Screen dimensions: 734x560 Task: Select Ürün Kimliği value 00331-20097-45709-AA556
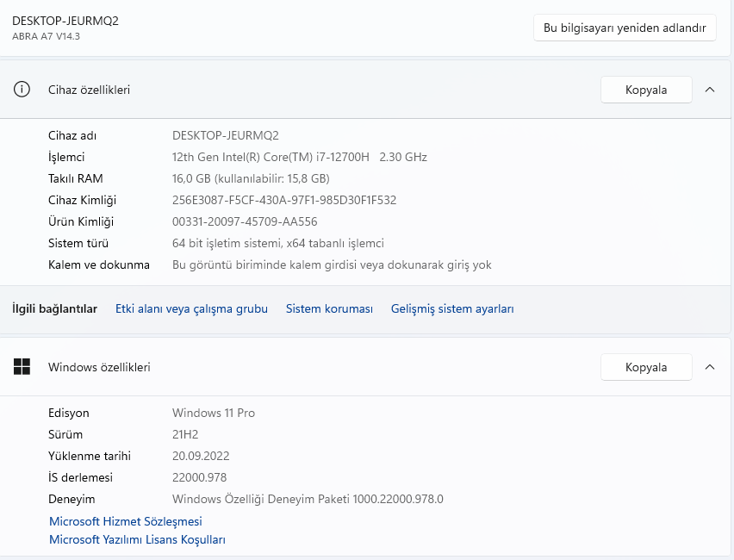[x=245, y=221]
